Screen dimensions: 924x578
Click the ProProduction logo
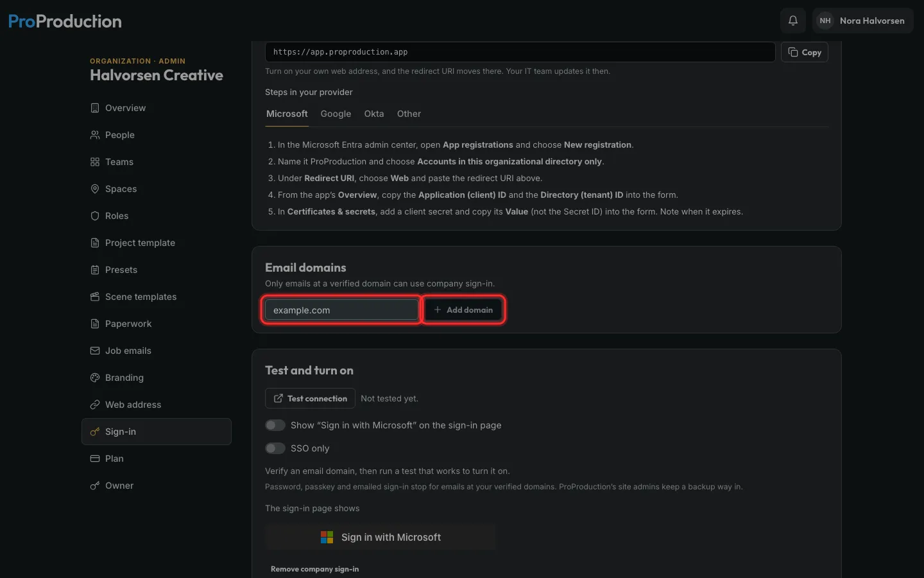coord(65,21)
